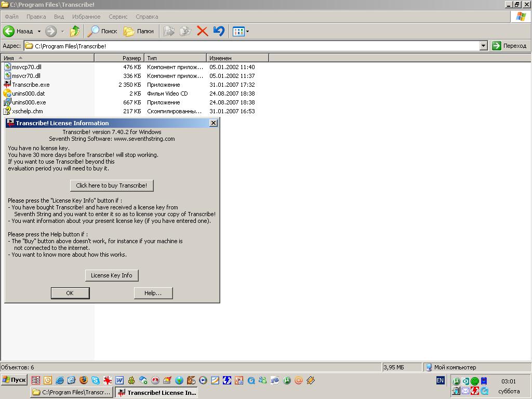Screen dimensions: 532x399
Task: Click the Пуск start button
Action: pos(14,380)
